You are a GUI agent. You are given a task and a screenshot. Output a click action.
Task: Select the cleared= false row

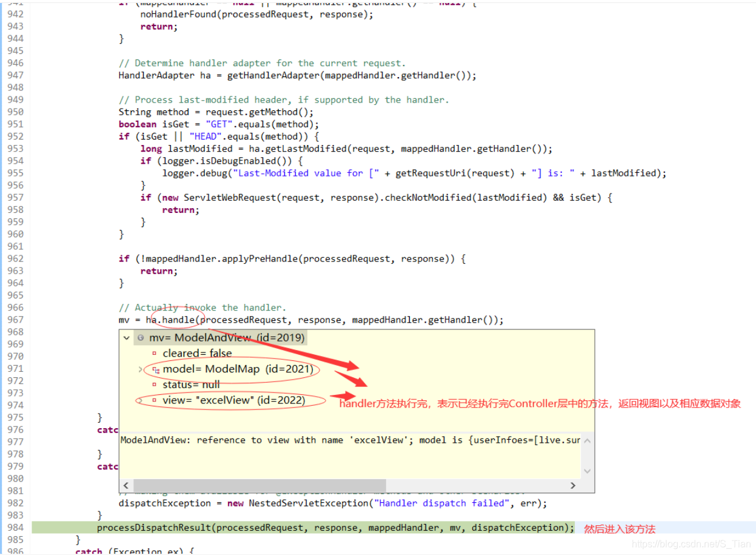[x=197, y=353]
